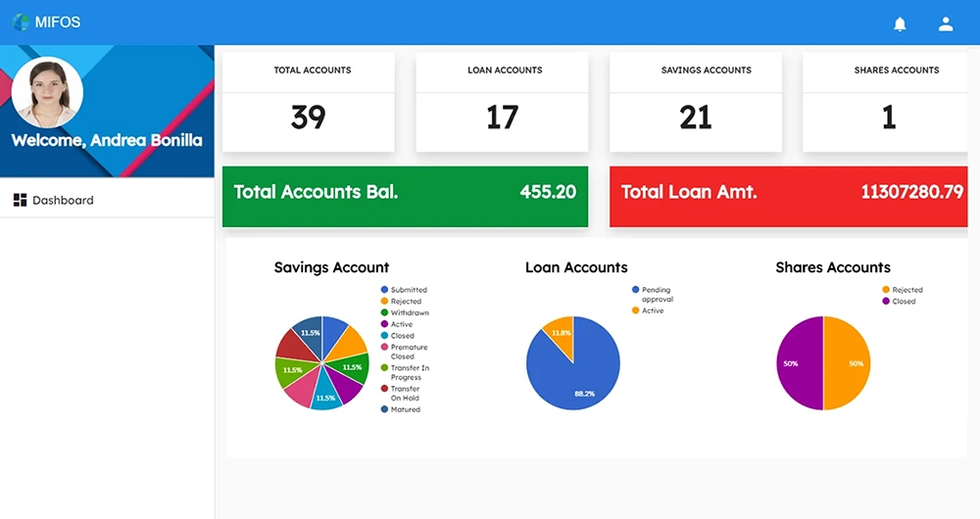This screenshot has height=519, width=980.
Task: Toggle Transfer On Hold legend dot
Action: (x=384, y=389)
